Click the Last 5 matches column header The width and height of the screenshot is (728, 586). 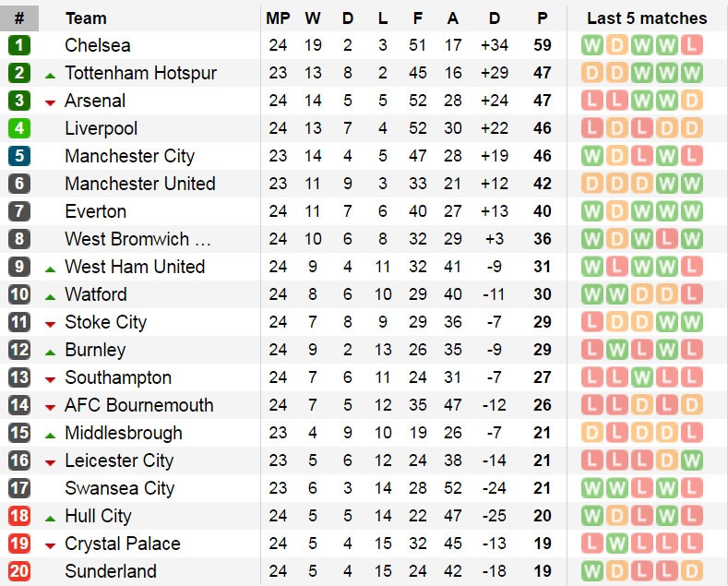coord(647,18)
